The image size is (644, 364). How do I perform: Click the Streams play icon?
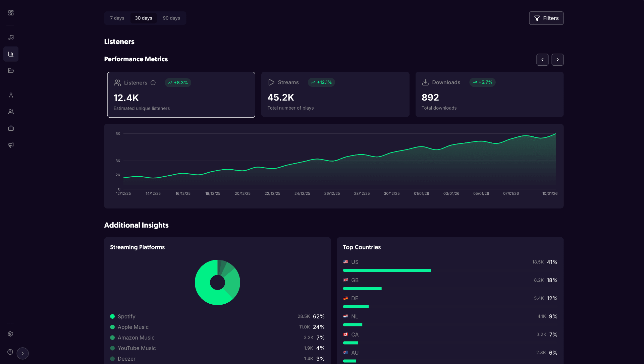[x=271, y=82]
